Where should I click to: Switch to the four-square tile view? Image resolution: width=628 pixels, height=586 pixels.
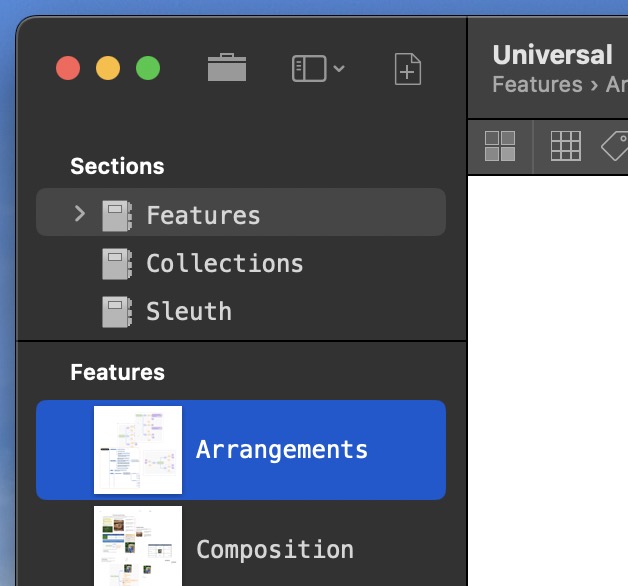500,146
